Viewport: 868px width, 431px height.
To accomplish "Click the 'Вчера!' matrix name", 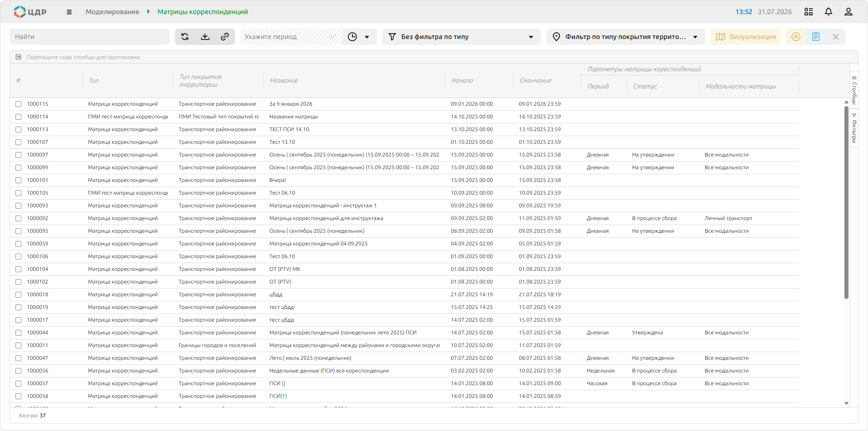I will pyautogui.click(x=278, y=181).
